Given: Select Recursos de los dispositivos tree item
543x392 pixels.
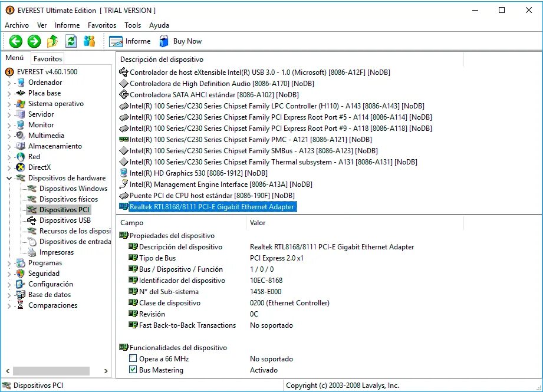Looking at the screenshot, I should [x=75, y=231].
